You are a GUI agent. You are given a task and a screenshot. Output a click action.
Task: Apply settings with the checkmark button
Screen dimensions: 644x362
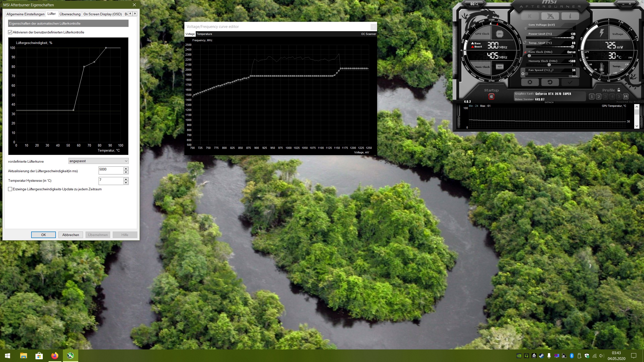570,82
